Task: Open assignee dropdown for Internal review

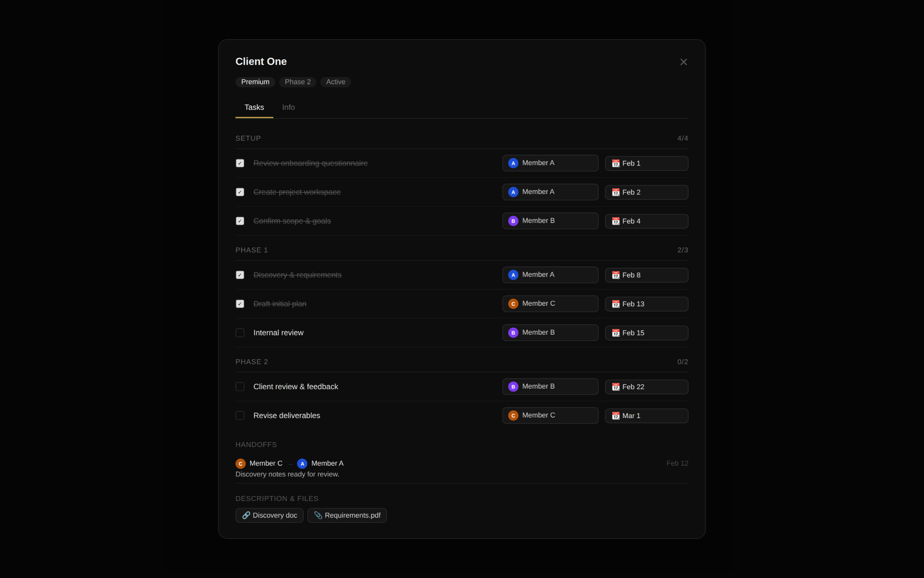Action: tap(550, 333)
